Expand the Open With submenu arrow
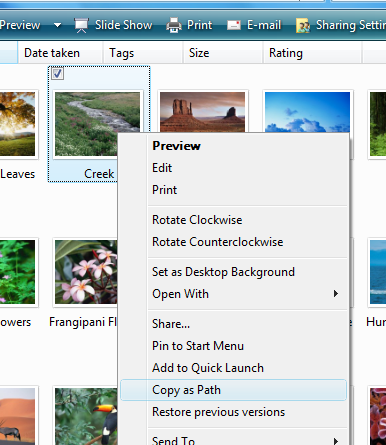This screenshot has height=445, width=386. pos(336,294)
